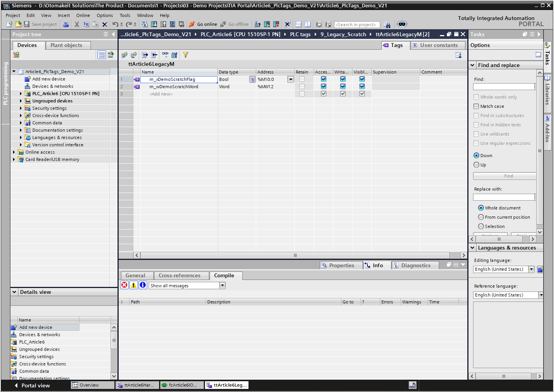Click Download to device icon
The height and width of the screenshot is (392, 554).
[x=154, y=24]
